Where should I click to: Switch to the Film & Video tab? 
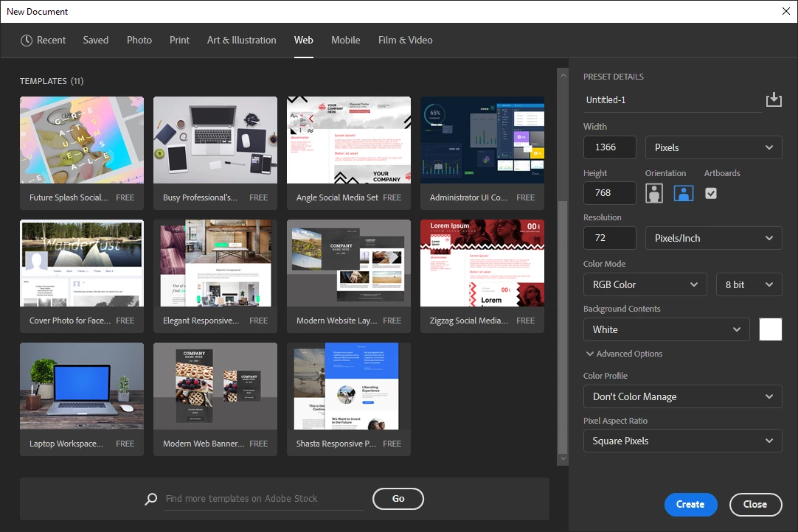point(406,41)
